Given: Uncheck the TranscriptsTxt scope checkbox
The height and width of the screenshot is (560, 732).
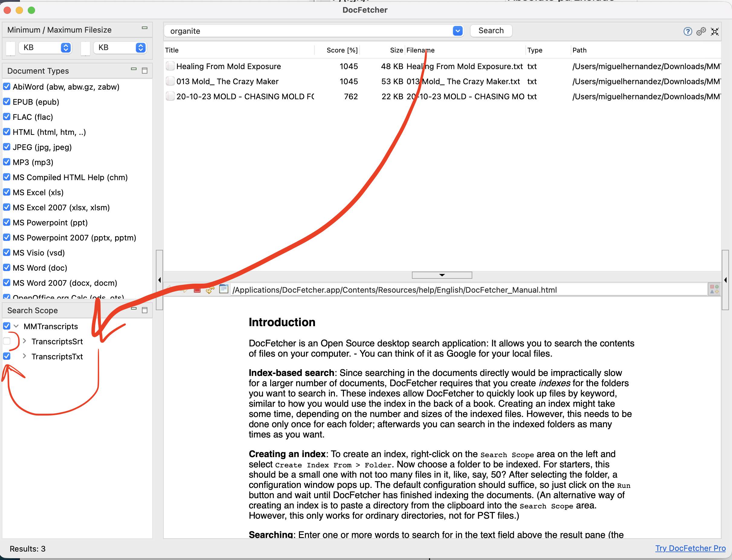Looking at the screenshot, I should (7, 356).
